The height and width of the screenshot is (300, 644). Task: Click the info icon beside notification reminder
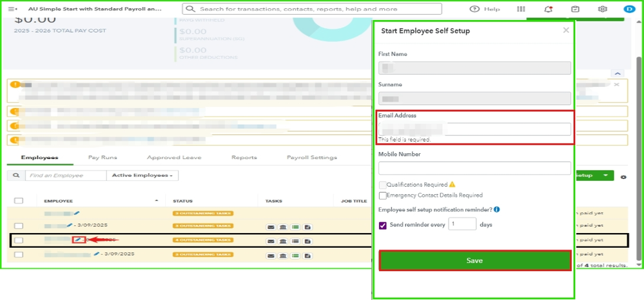point(496,210)
